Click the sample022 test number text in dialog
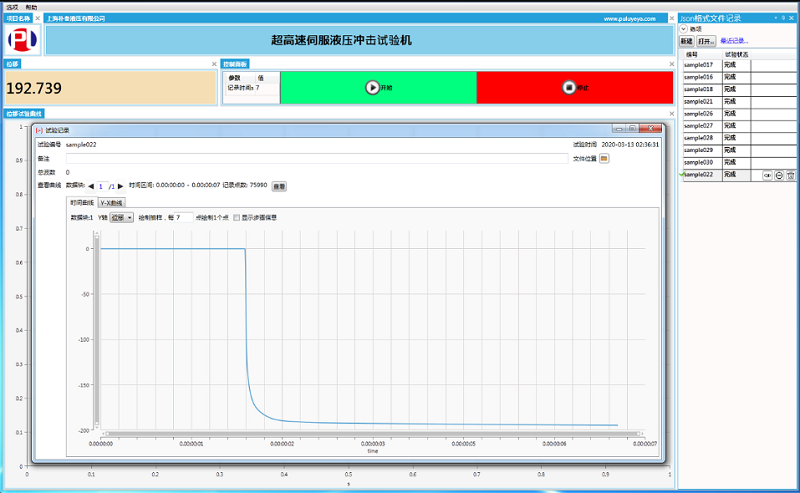The width and height of the screenshot is (800, 493). point(81,144)
